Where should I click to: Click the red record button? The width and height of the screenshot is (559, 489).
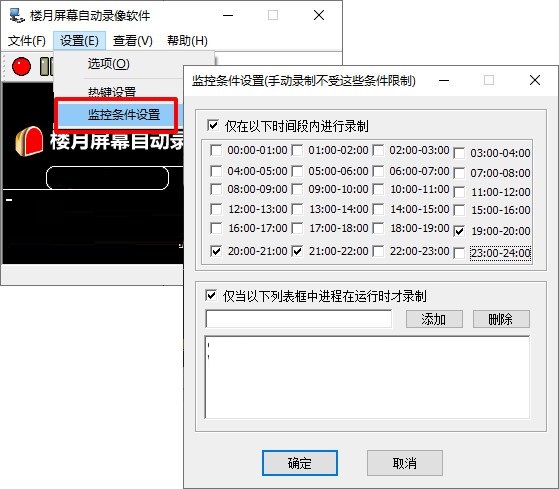coord(21,66)
